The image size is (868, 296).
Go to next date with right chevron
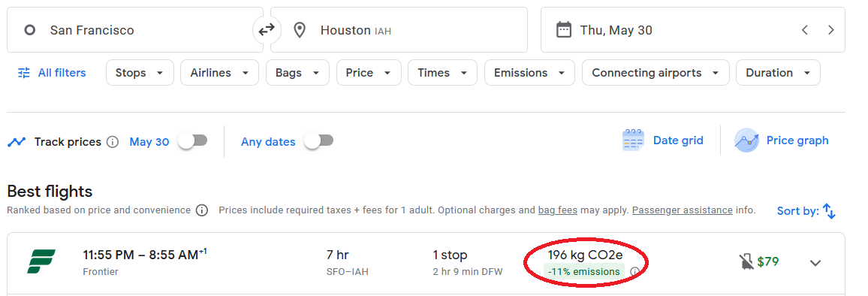(830, 30)
